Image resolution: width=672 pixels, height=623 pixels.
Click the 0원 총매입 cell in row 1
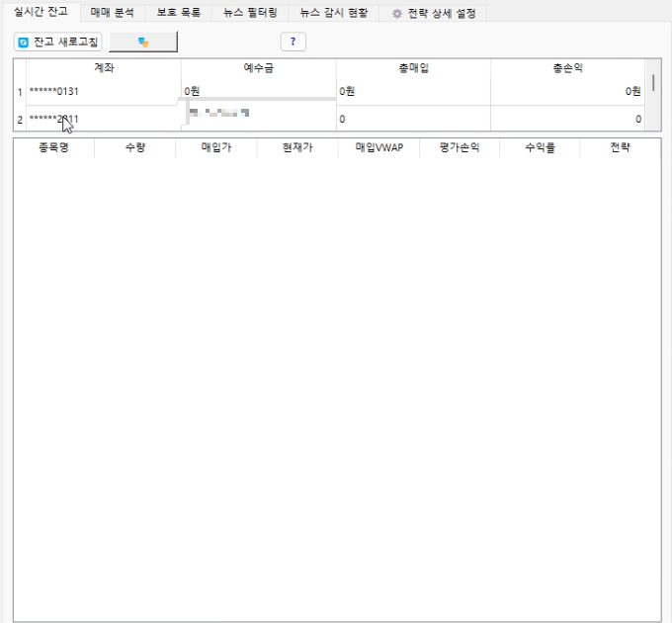point(413,91)
